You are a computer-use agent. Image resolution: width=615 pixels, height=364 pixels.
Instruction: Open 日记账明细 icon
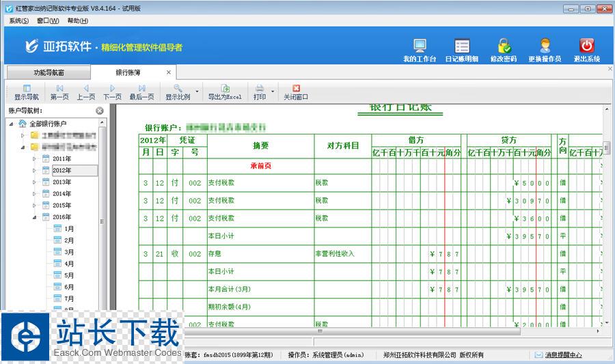click(462, 50)
